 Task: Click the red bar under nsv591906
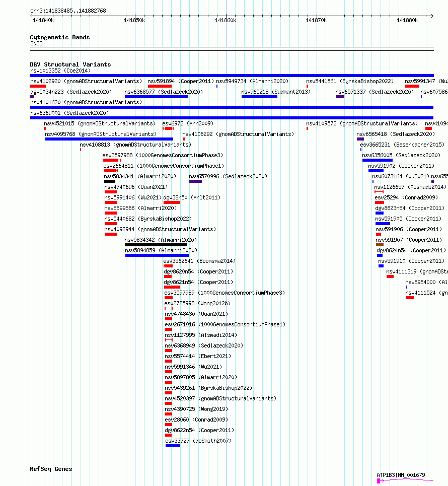click(x=379, y=234)
